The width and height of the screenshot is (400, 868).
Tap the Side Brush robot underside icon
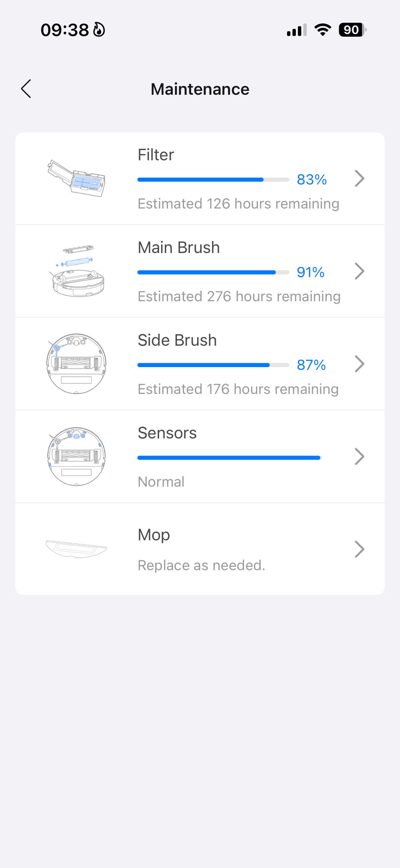coord(76,364)
